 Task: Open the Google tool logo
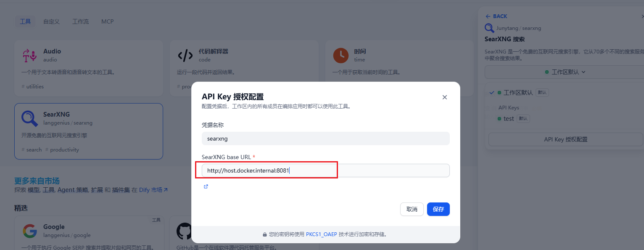tap(30, 231)
